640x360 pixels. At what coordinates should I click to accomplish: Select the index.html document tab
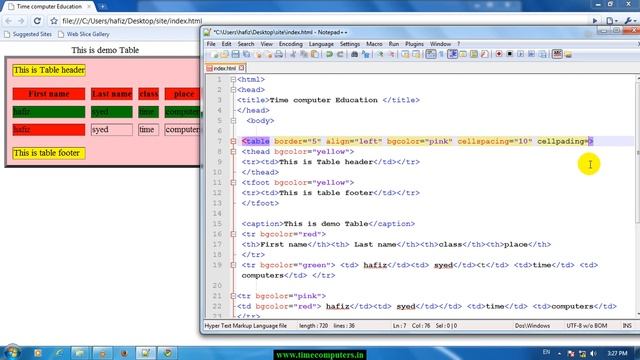point(224,68)
